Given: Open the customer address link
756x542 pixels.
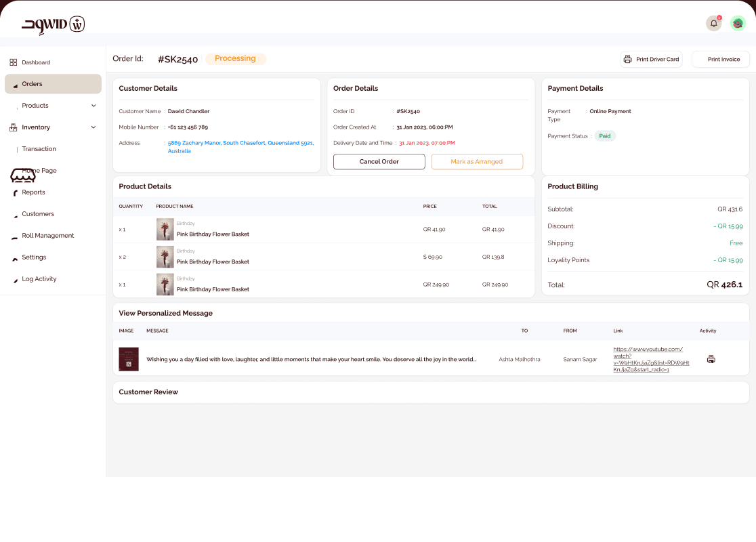Looking at the screenshot, I should coord(240,147).
